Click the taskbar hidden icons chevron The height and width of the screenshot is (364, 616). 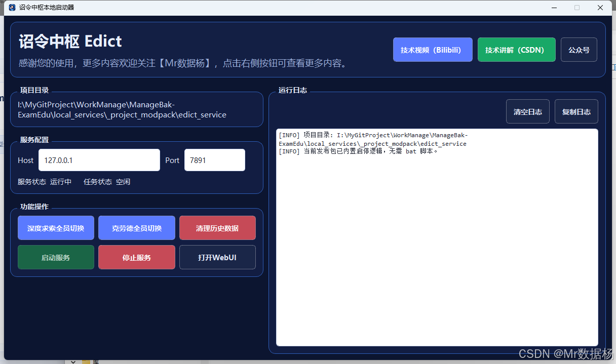[x=73, y=361]
